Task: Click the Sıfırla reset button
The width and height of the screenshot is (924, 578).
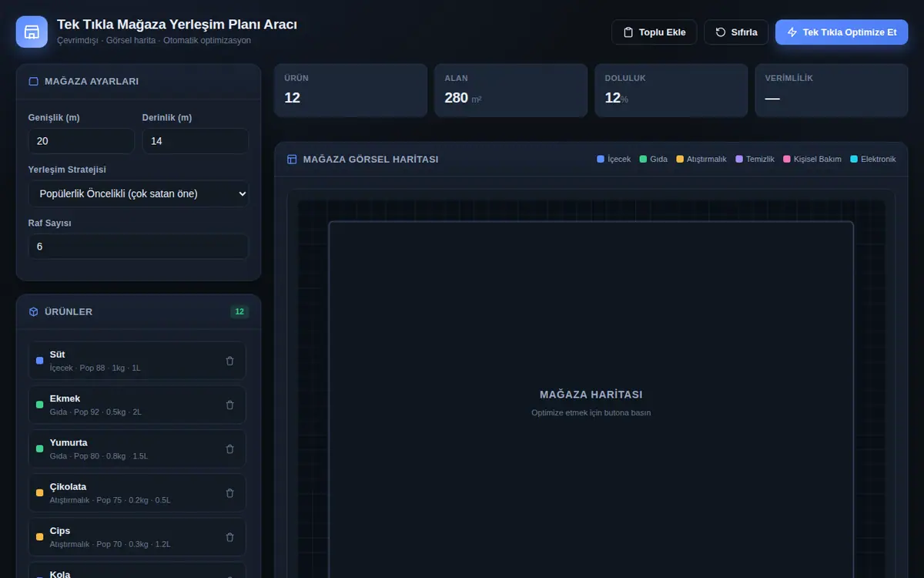Action: 736,32
